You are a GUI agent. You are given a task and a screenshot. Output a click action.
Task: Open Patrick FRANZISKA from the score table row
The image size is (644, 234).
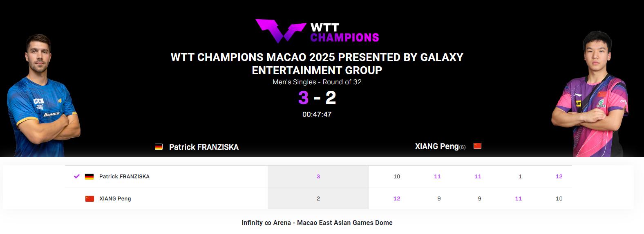(x=124, y=177)
